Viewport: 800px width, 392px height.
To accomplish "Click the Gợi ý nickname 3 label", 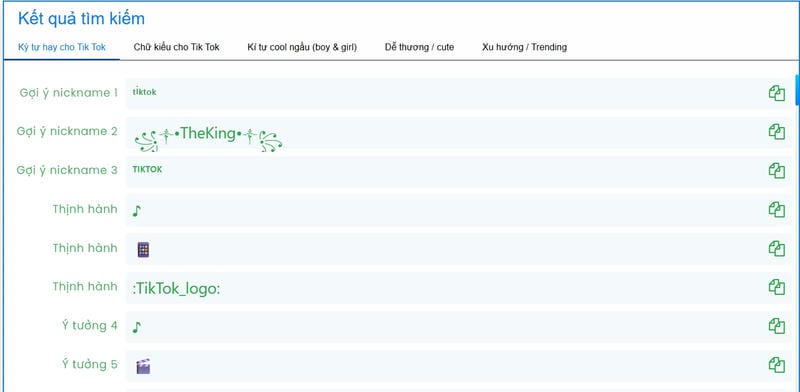I will pos(67,170).
